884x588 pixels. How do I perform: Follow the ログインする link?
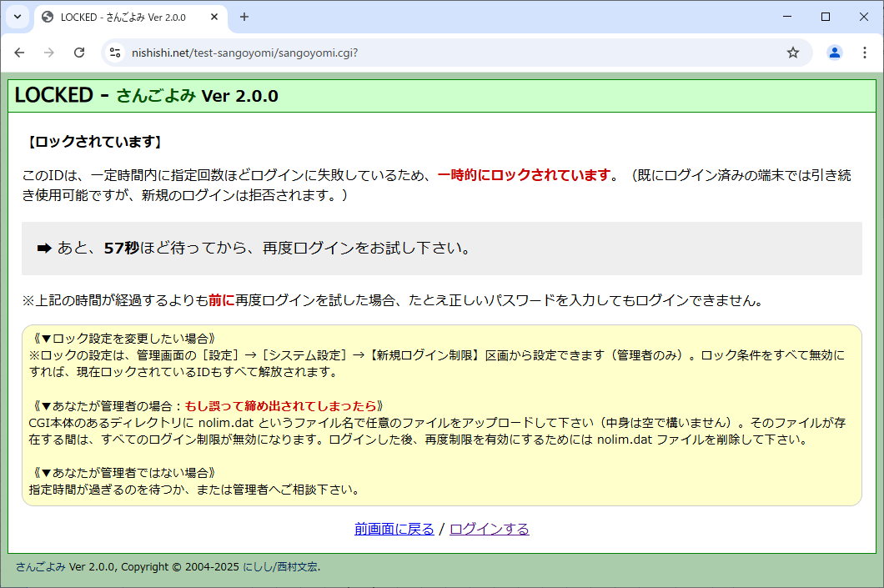pos(490,529)
